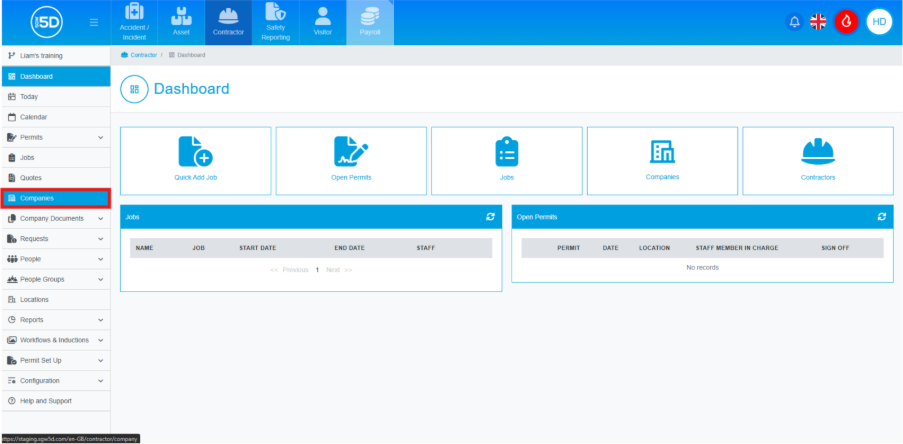Click Next in the Jobs pagination
903x444 pixels.
pos(333,270)
